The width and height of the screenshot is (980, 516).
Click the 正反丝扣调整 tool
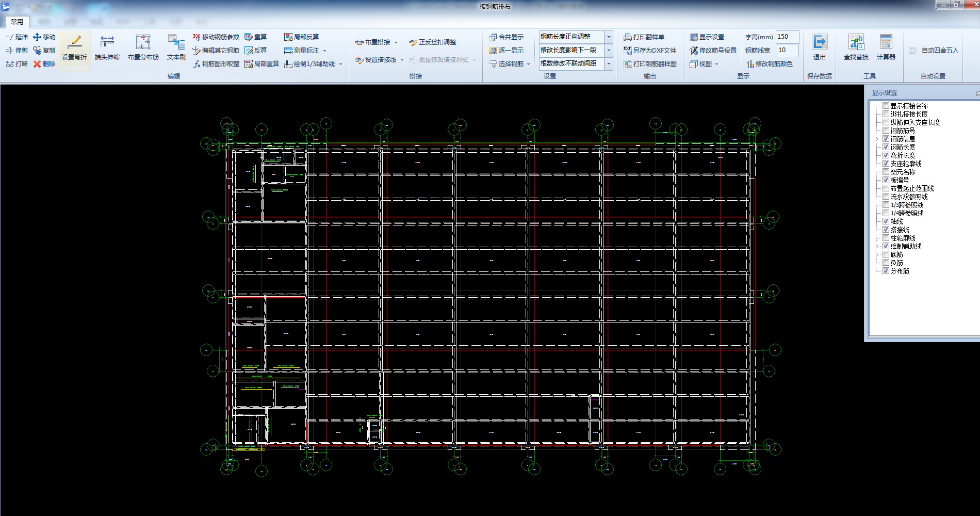[433, 42]
